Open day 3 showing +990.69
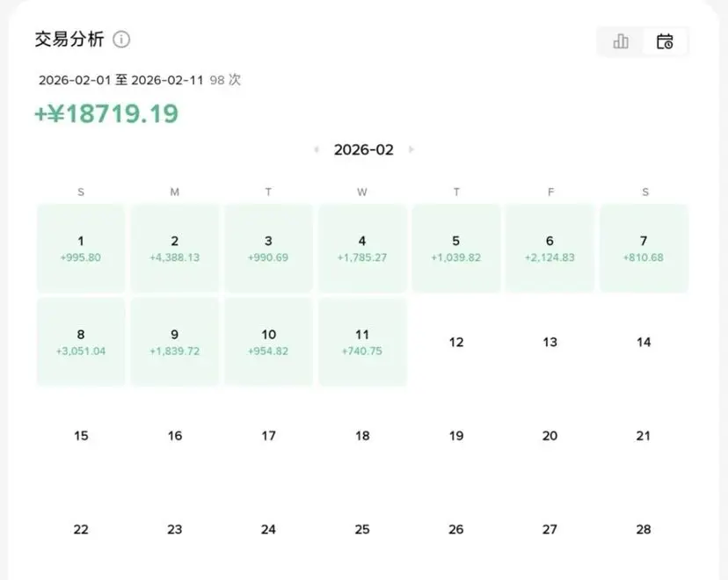 269,249
